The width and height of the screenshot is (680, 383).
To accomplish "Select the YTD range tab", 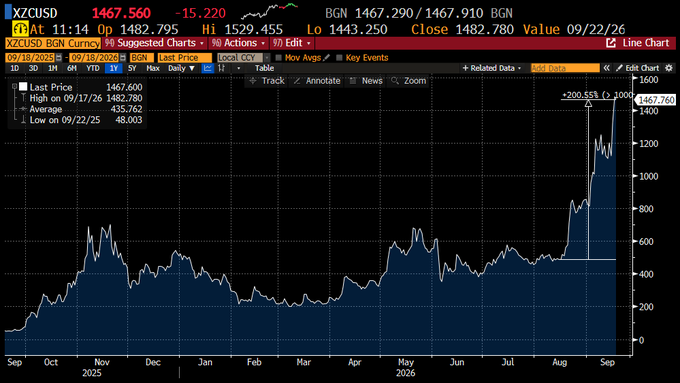I will pos(92,68).
